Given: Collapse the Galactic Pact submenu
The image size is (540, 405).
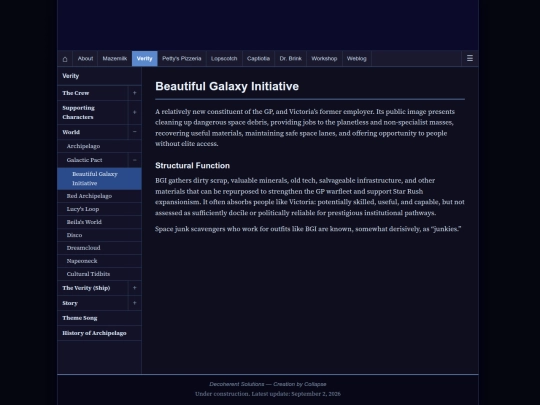Looking at the screenshot, I should pos(135,160).
